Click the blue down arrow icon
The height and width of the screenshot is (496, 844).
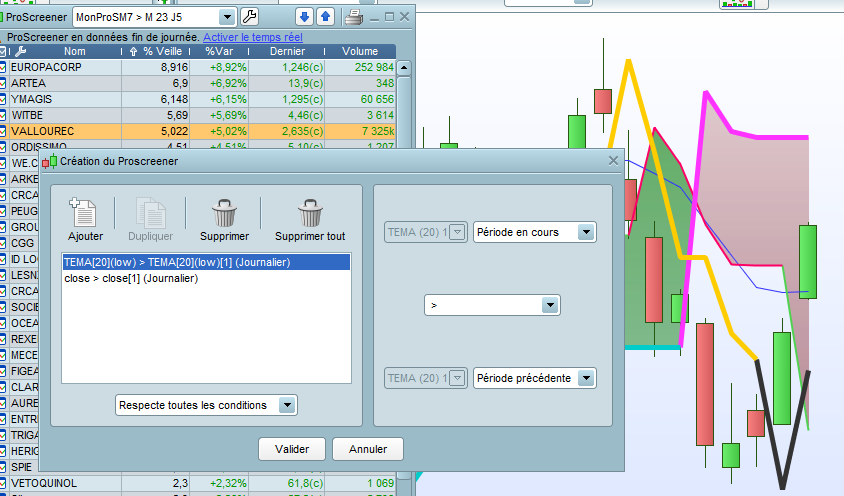coord(304,17)
